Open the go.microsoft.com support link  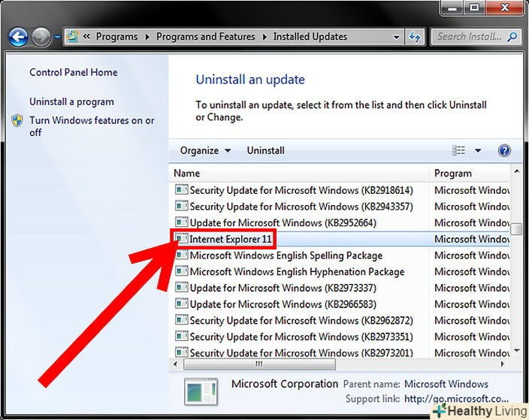456,399
